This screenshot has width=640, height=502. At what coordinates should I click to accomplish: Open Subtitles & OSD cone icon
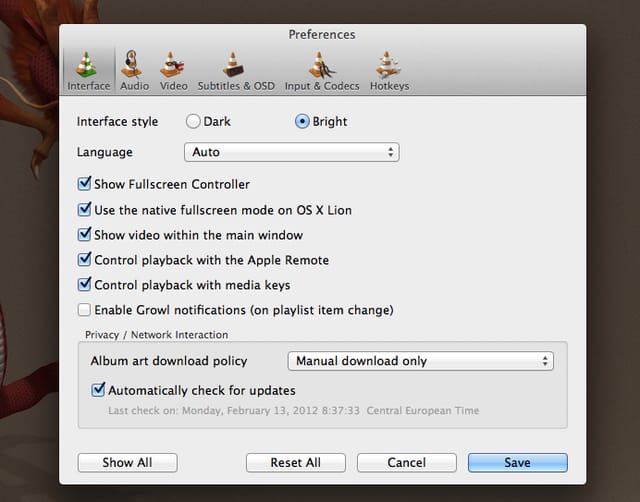[233, 64]
